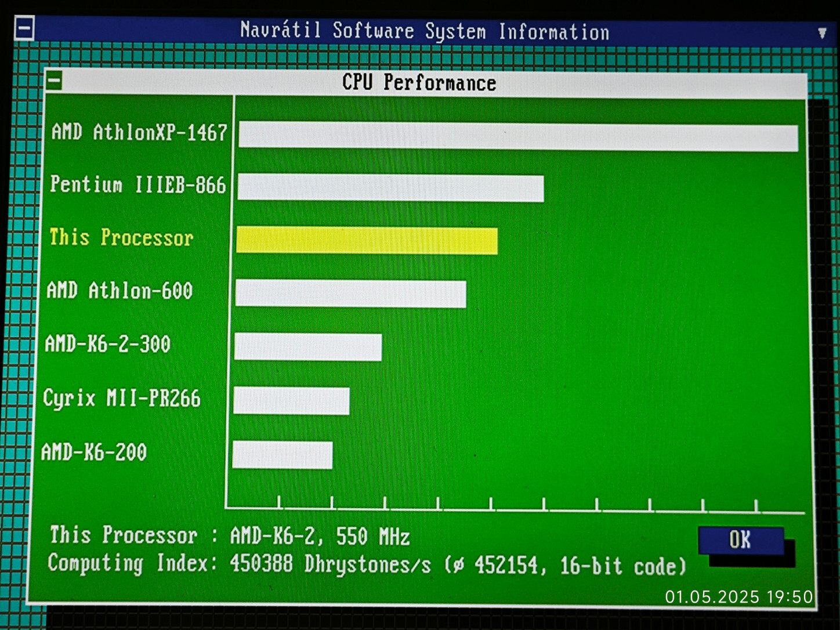Click the AMD AthlonXP-1467 bar
Viewport: 840px width, 630px height.
pos(518,137)
